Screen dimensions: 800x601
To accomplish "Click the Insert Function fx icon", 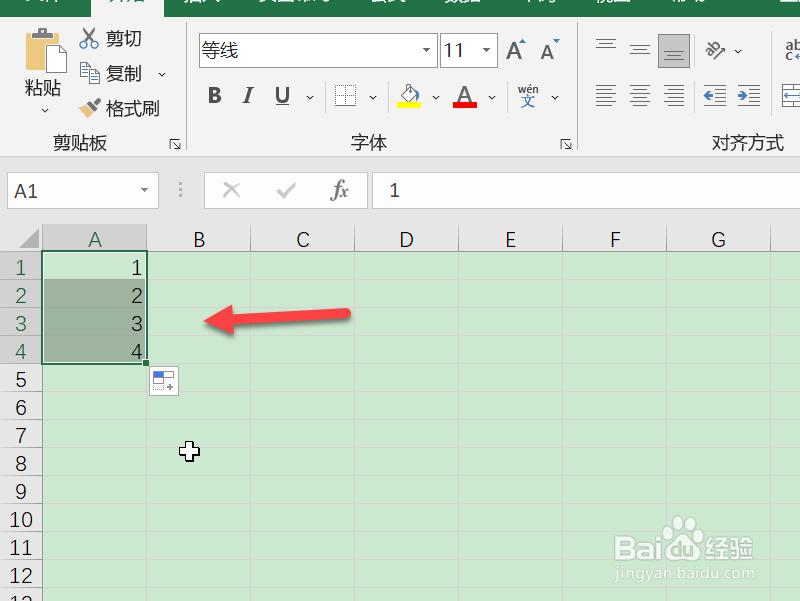I will click(339, 191).
